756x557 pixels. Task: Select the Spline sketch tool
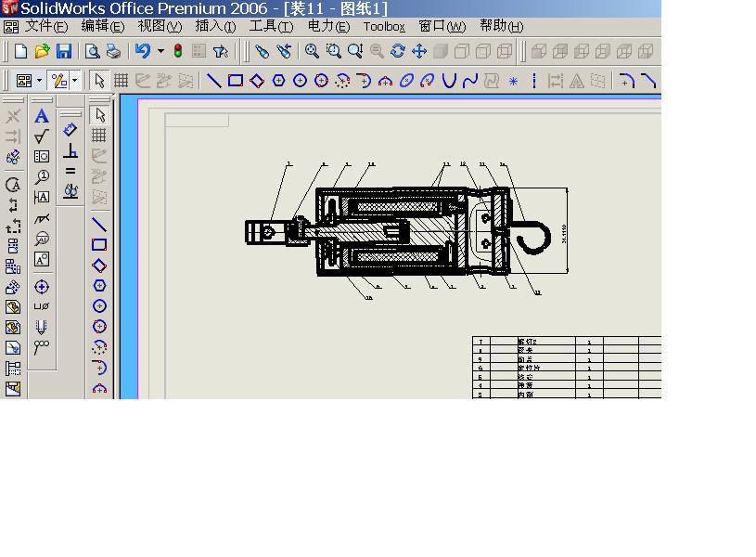[x=470, y=82]
